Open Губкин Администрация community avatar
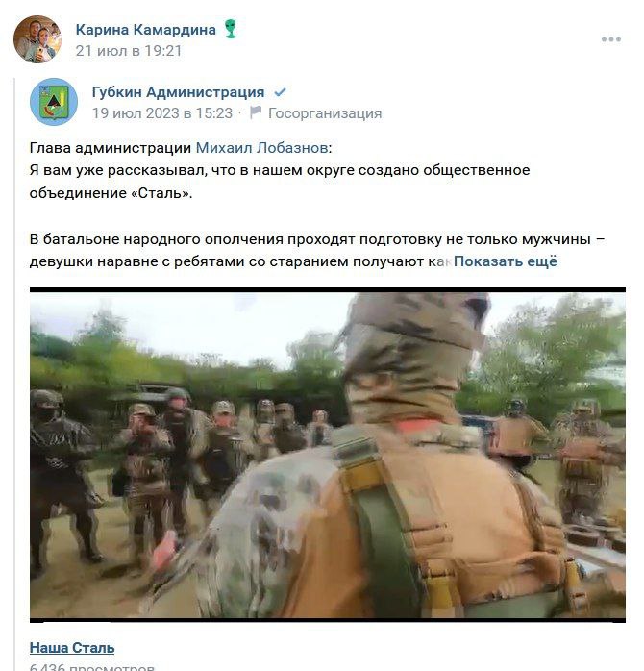 click(54, 102)
